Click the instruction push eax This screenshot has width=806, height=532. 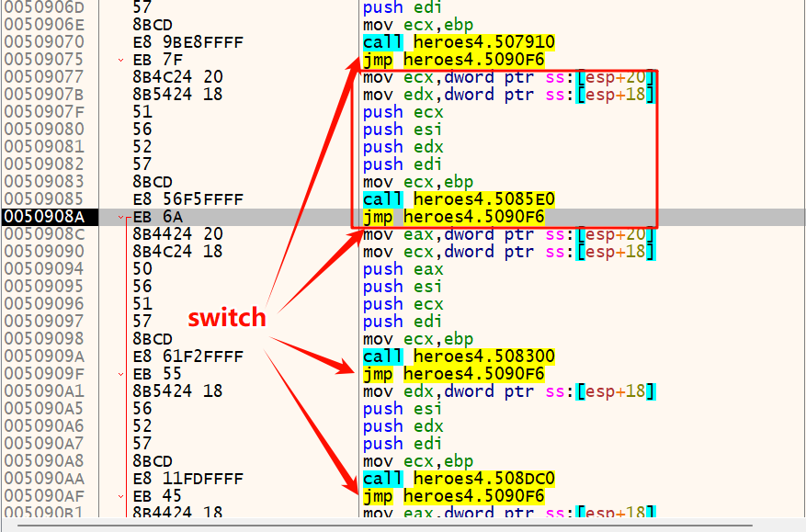point(403,269)
